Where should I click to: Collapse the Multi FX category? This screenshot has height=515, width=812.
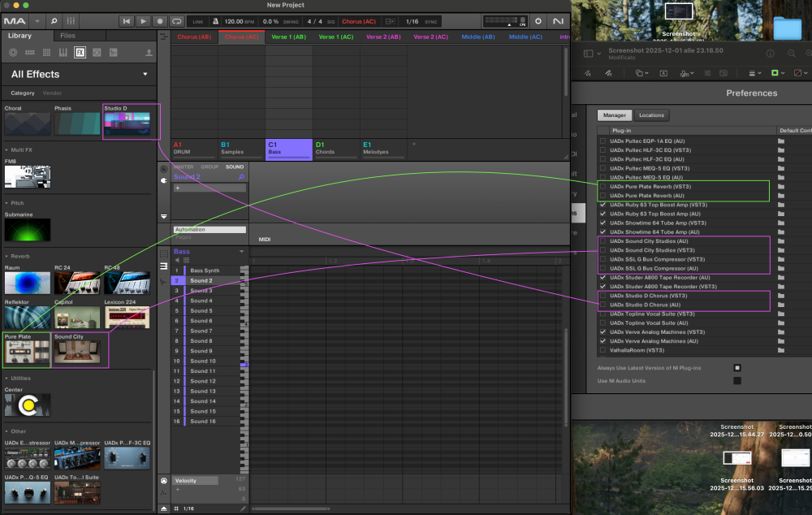pyautogui.click(x=6, y=149)
